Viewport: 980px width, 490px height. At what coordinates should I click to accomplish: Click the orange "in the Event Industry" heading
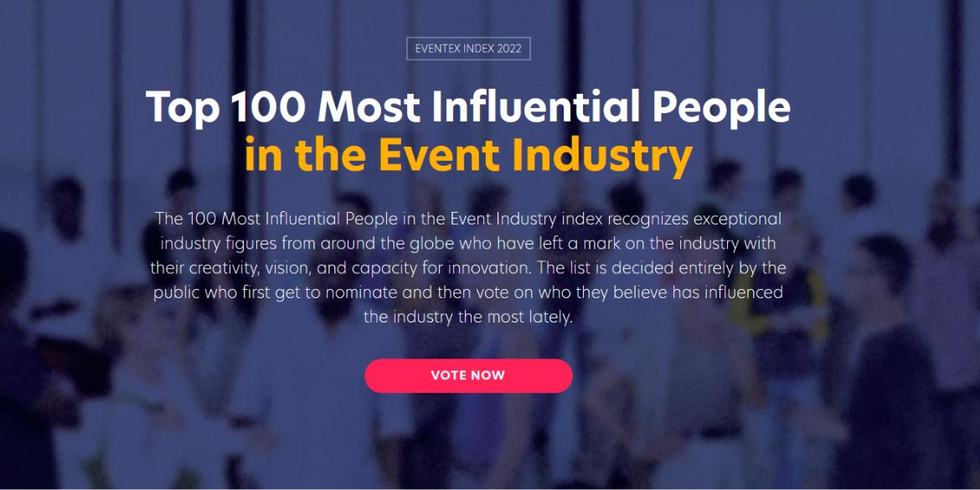468,154
